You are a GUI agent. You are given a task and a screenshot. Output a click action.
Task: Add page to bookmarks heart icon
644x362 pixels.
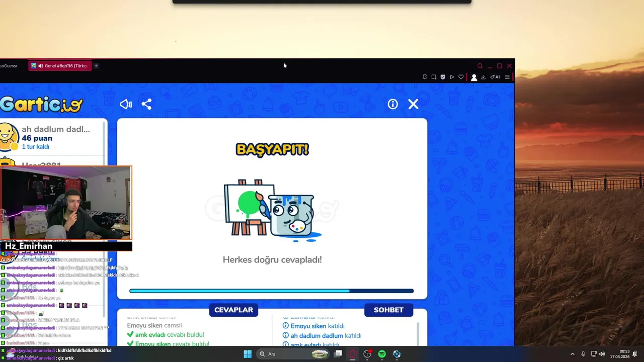point(461,77)
